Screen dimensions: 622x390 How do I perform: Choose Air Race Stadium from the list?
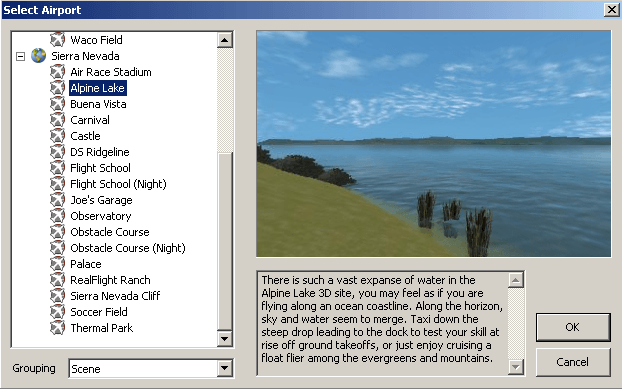pos(111,72)
